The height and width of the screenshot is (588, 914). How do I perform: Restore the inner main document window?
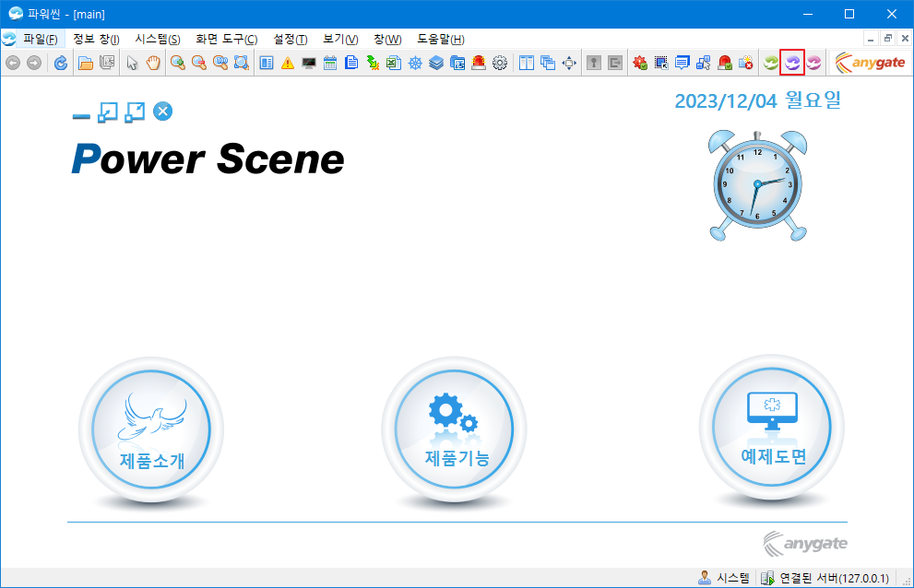coord(888,39)
